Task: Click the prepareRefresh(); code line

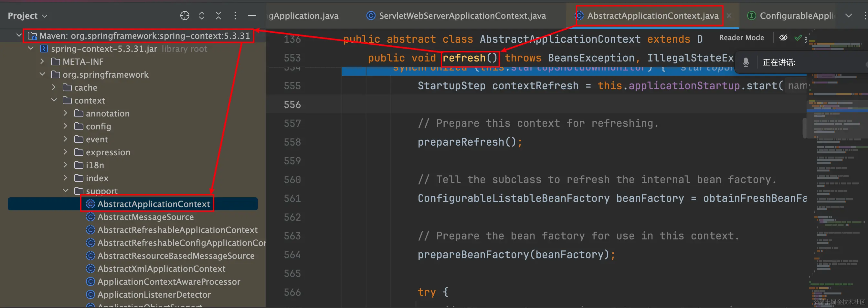Action: [x=470, y=142]
